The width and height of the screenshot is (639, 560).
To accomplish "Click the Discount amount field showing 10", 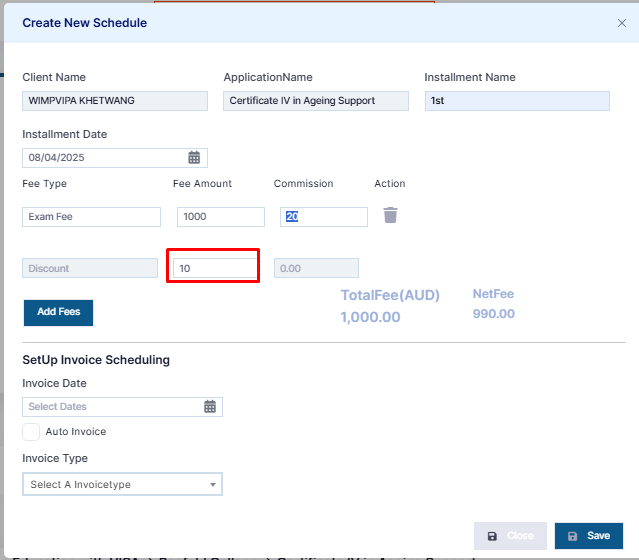I will click(x=215, y=268).
